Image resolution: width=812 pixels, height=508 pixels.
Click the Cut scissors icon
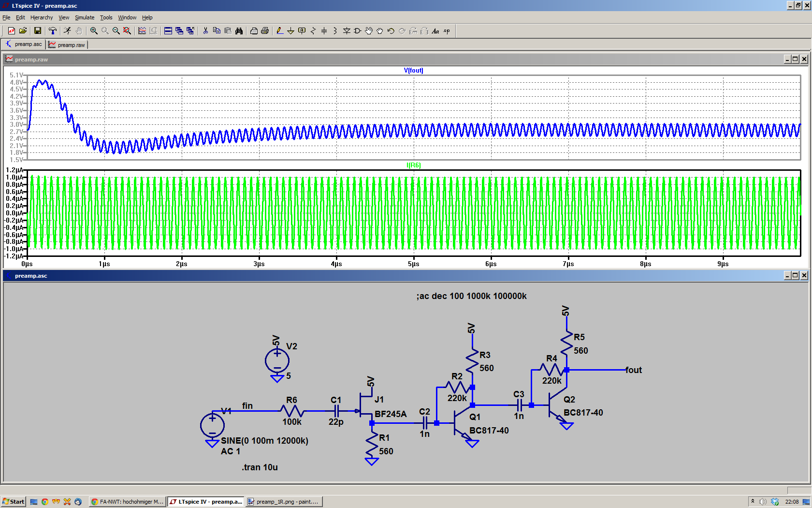[205, 31]
